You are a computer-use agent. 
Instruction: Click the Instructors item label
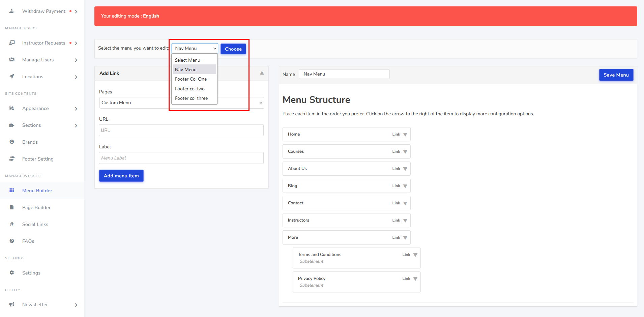(298, 220)
